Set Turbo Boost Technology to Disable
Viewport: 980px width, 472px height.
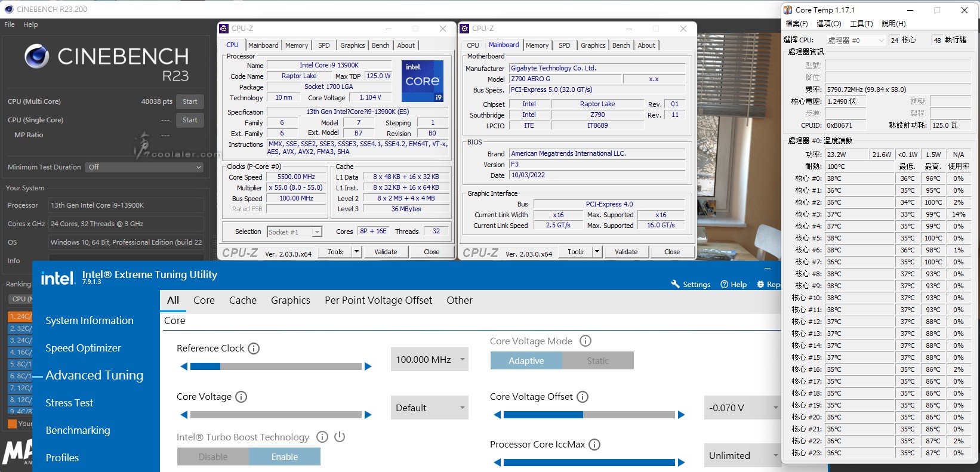(213, 457)
